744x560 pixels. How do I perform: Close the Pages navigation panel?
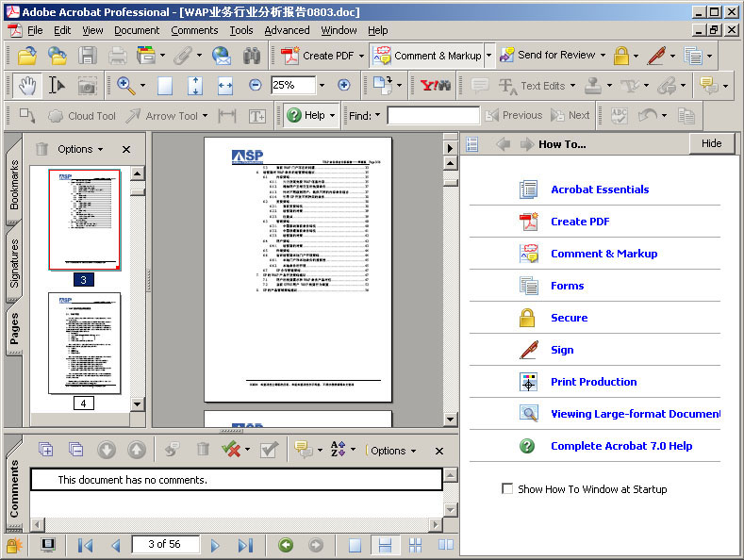(126, 150)
